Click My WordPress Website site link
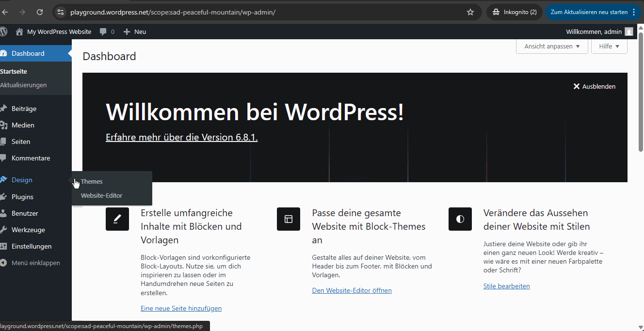 pyautogui.click(x=59, y=32)
